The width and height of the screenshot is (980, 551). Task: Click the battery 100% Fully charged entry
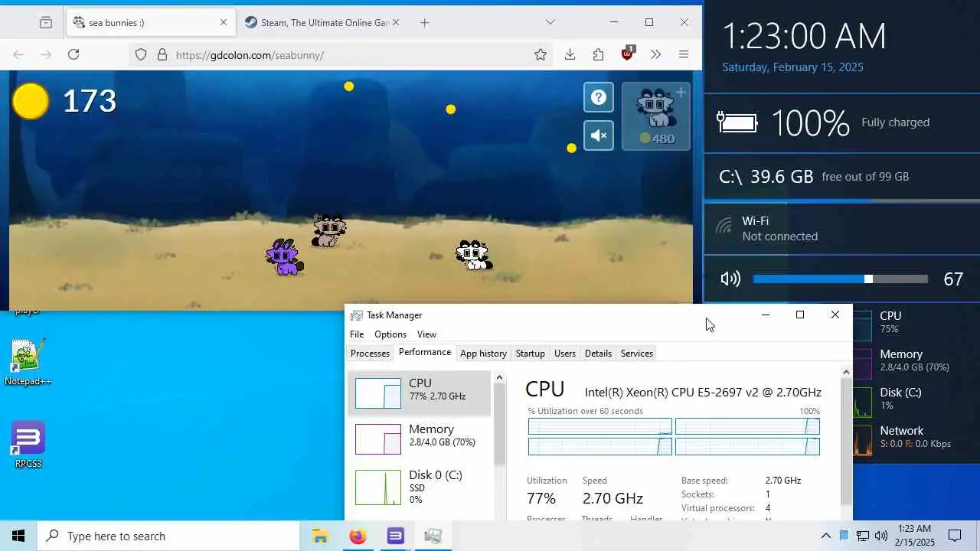[x=842, y=122]
